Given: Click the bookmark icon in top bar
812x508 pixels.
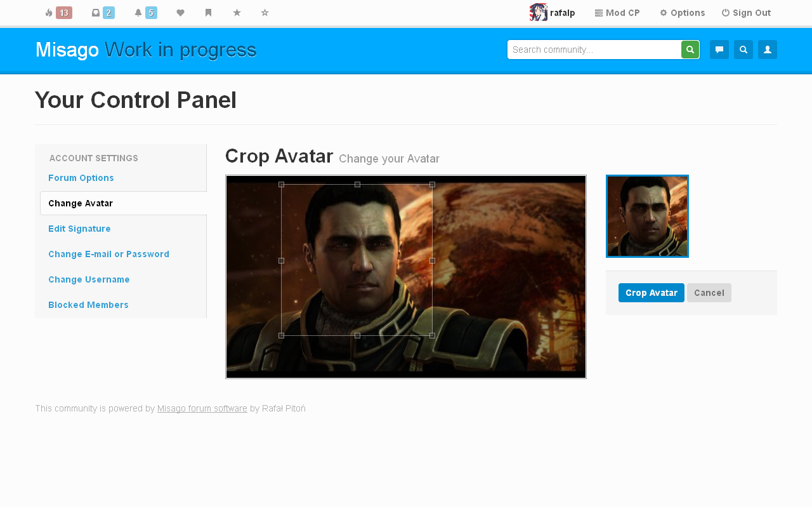Looking at the screenshot, I should 208,13.
